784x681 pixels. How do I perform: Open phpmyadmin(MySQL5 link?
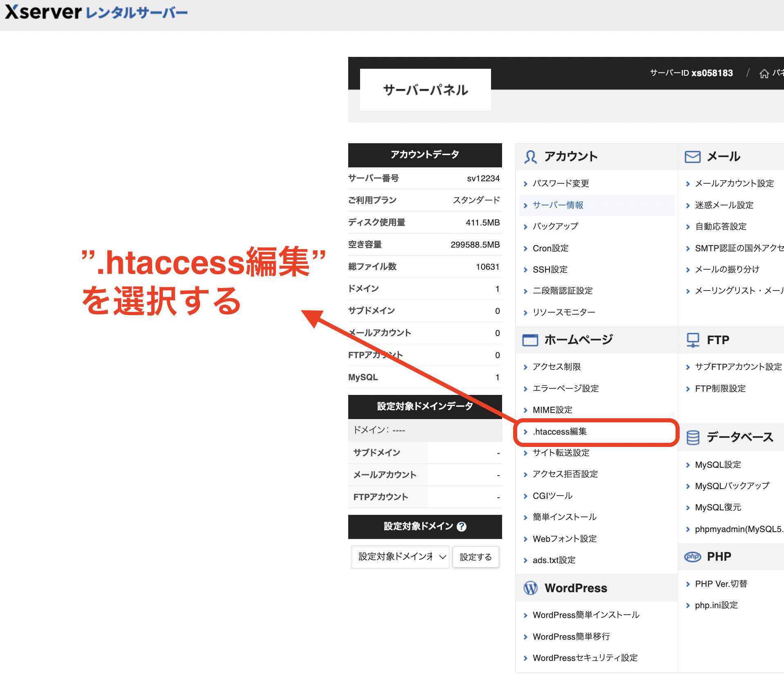click(739, 529)
